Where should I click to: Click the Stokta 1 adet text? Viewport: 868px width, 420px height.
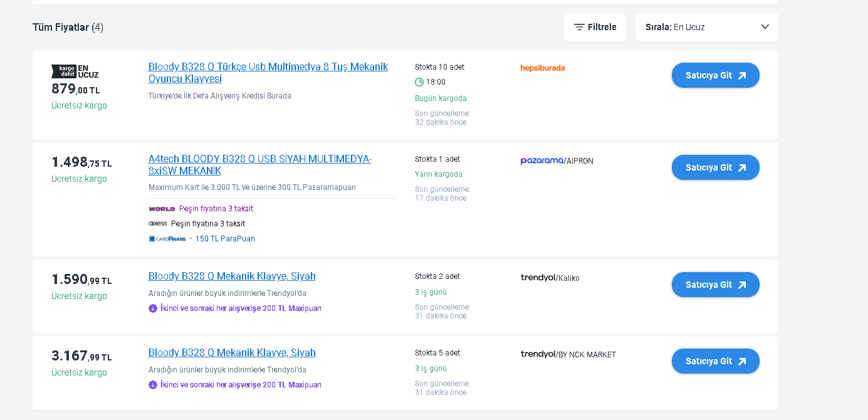[437, 159]
